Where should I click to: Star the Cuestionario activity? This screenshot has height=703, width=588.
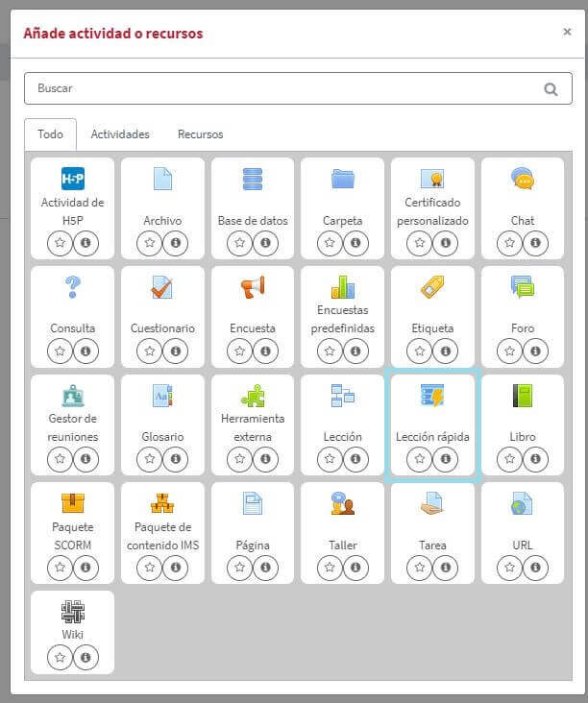coord(149,351)
